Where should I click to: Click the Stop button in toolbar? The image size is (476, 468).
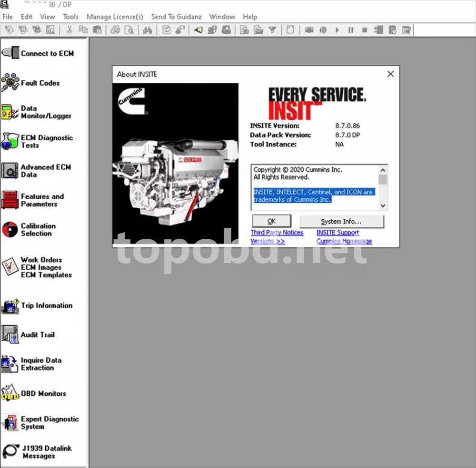click(365, 30)
